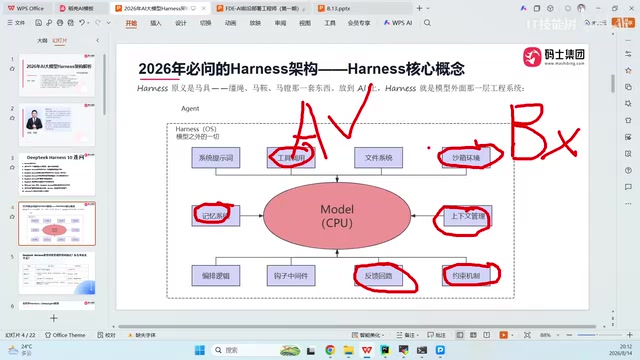Screen dimensions: 640x360
Task: Switch to the FDE-AI document tab
Action: tap(261, 8)
